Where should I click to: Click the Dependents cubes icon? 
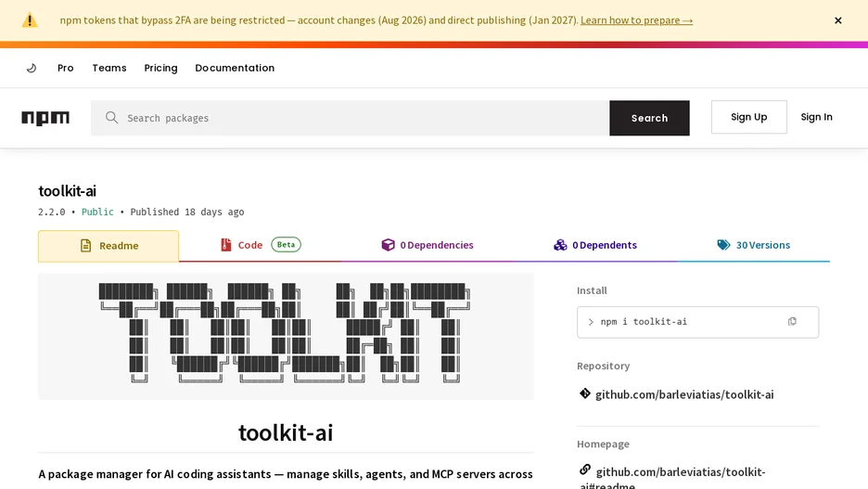coord(560,245)
